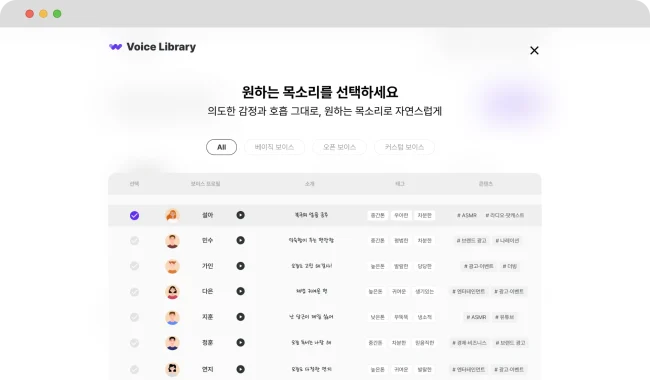Viewport: 650px width, 380px height.
Task: Click the # ASMR tag in 지훈's row
Action: tap(476, 317)
